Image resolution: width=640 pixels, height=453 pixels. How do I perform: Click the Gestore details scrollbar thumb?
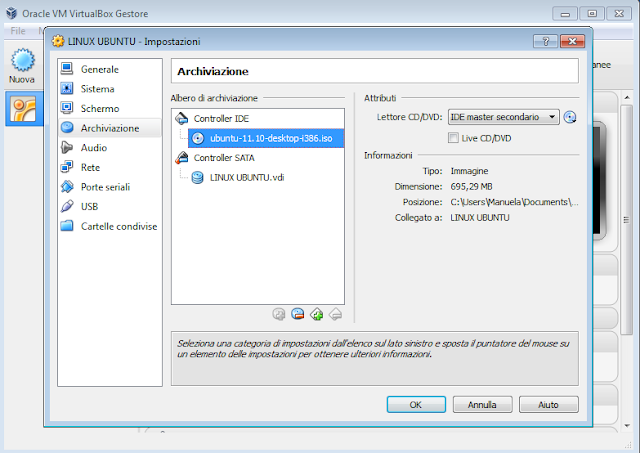click(626, 220)
